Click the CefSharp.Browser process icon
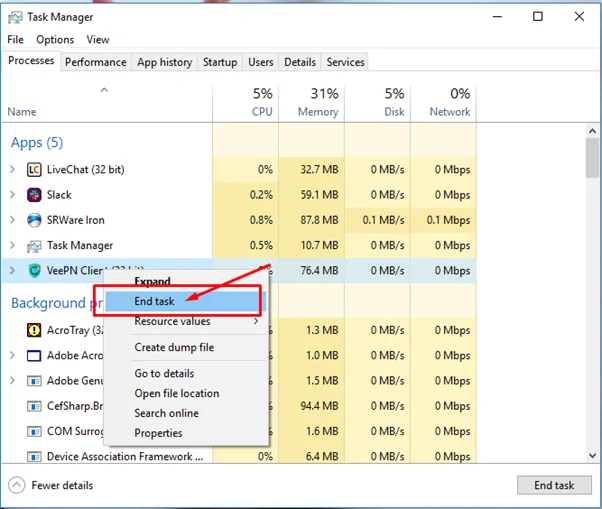Viewport: 602px width, 509px height. (x=34, y=406)
